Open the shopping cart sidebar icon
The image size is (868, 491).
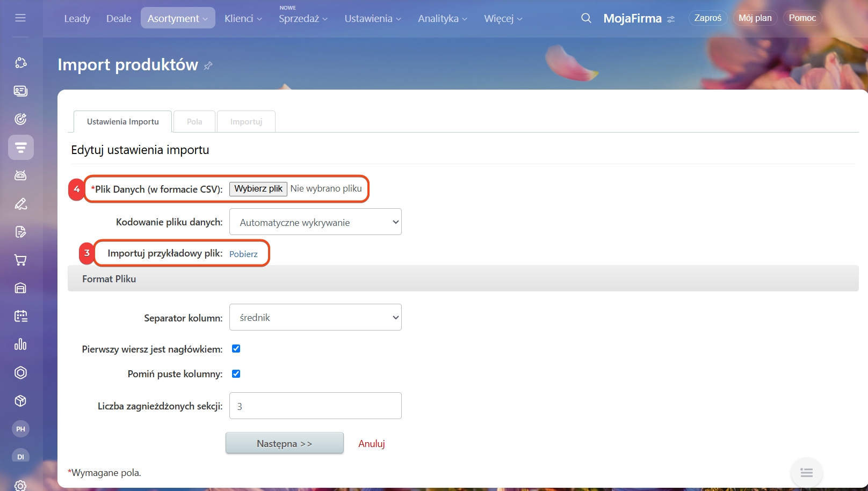(x=20, y=260)
